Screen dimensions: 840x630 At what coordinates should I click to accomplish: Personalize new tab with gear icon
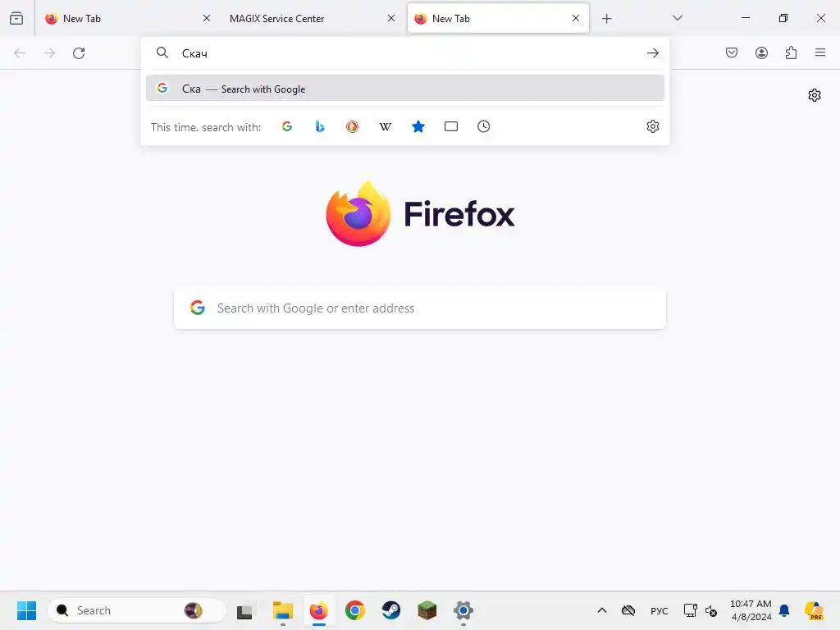click(815, 95)
